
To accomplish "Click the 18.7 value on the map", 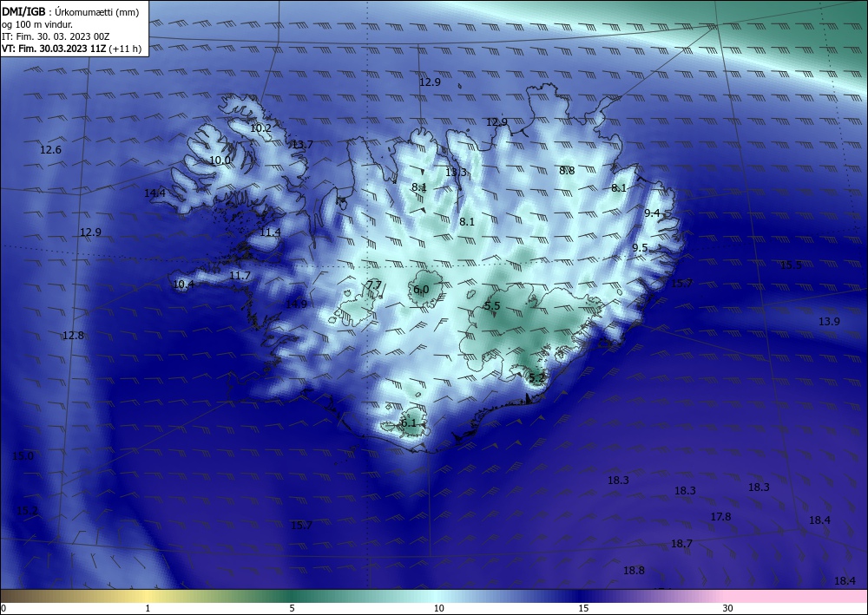I will 681,544.
